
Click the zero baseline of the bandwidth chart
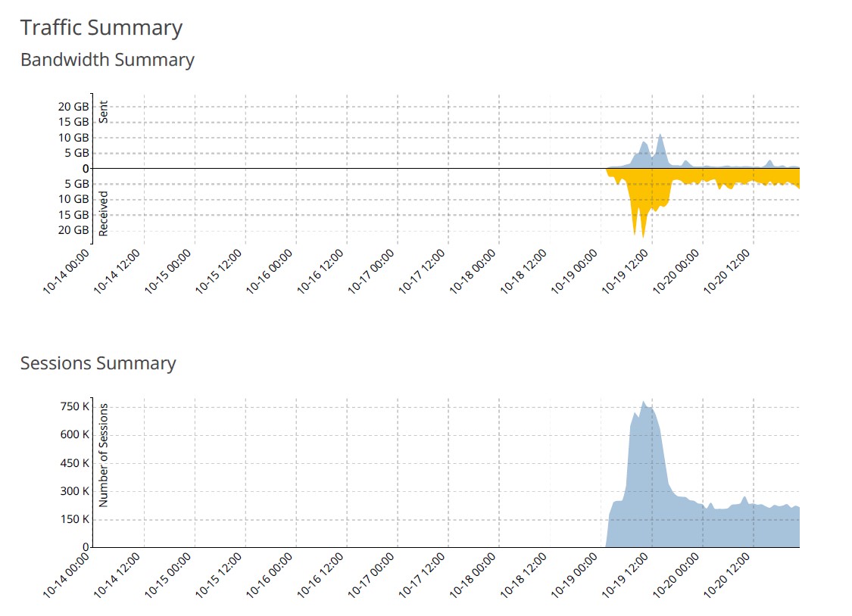(379, 168)
